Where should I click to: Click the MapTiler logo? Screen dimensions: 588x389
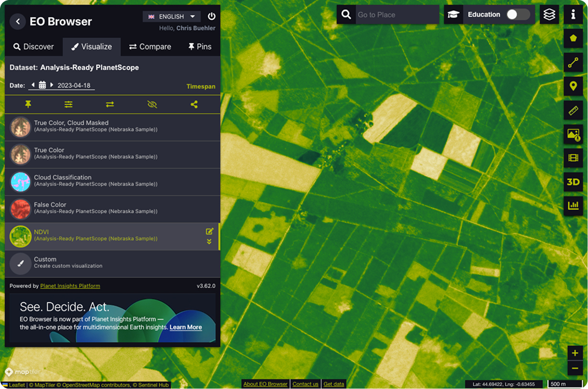pos(23,372)
